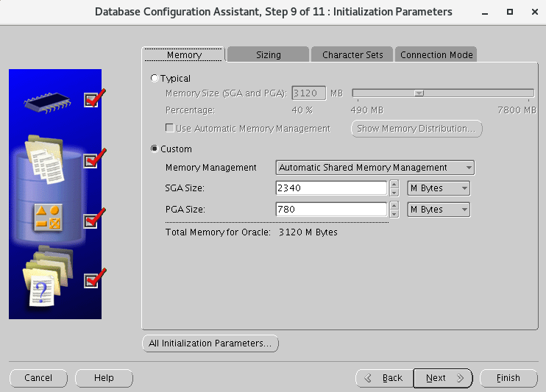Click the red checkmark beside the documents icon
Screen dimensions: 546x392
pos(93,159)
